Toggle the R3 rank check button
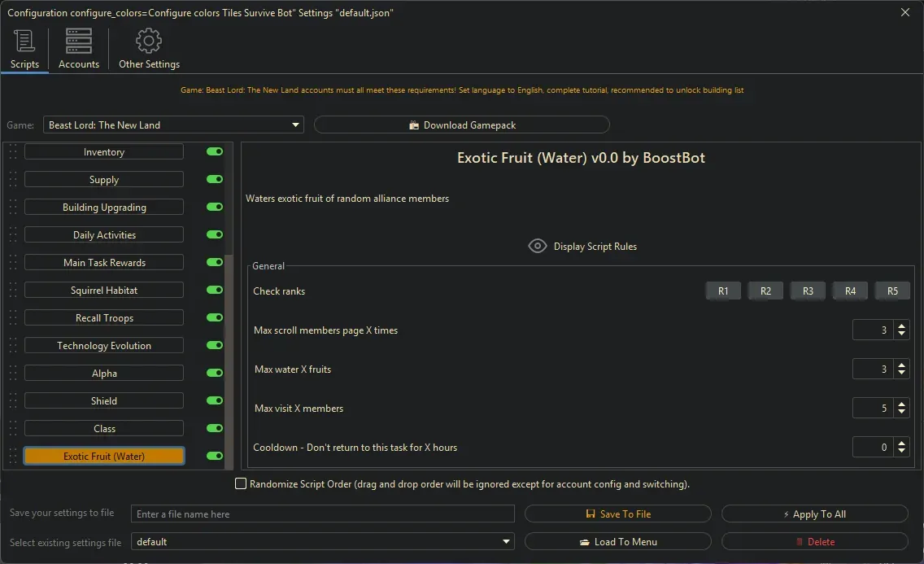This screenshot has width=924, height=564. 808,291
